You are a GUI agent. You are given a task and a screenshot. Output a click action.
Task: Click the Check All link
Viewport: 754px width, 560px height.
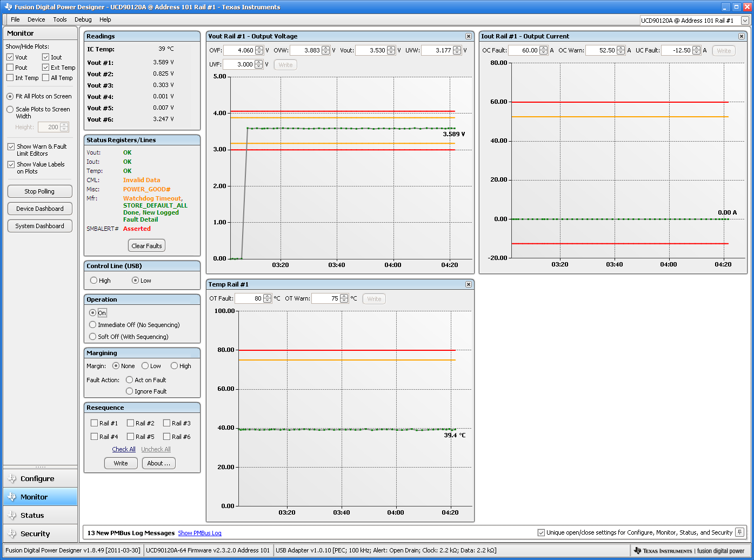pos(124,449)
